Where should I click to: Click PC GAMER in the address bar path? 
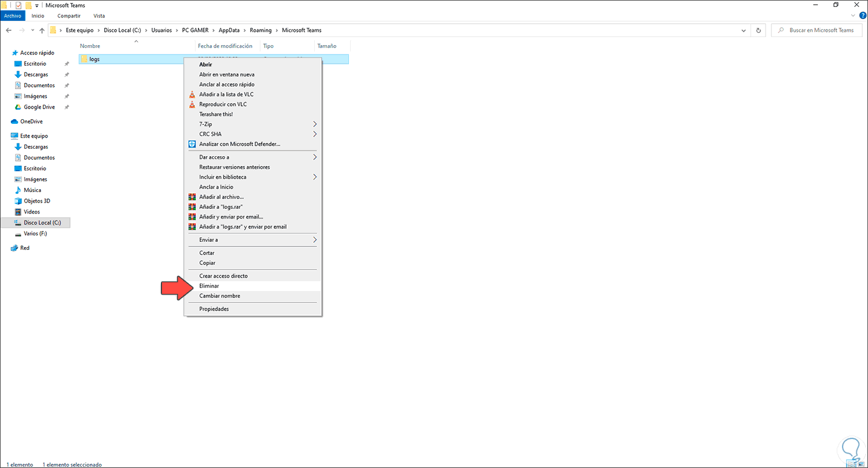196,30
